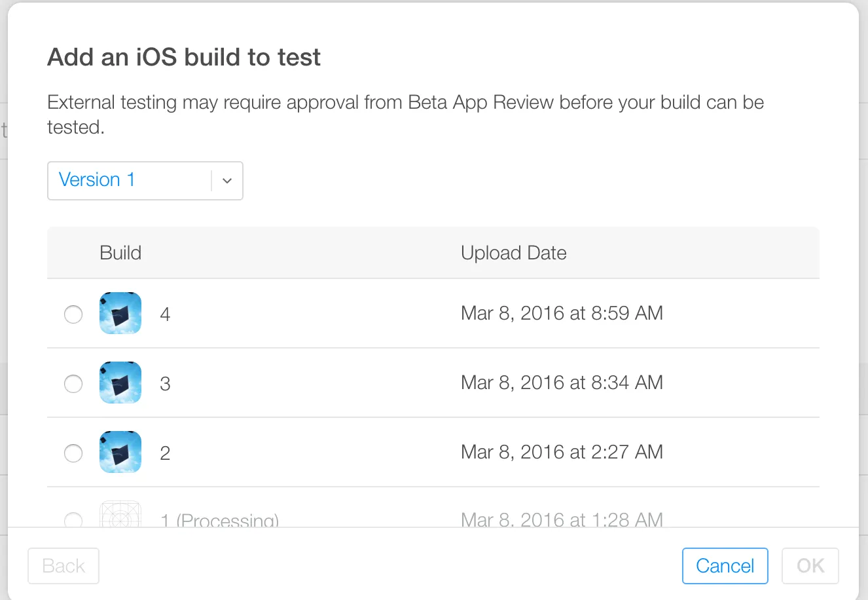This screenshot has height=600, width=868.
Task: Click the Back button
Action: (x=63, y=565)
